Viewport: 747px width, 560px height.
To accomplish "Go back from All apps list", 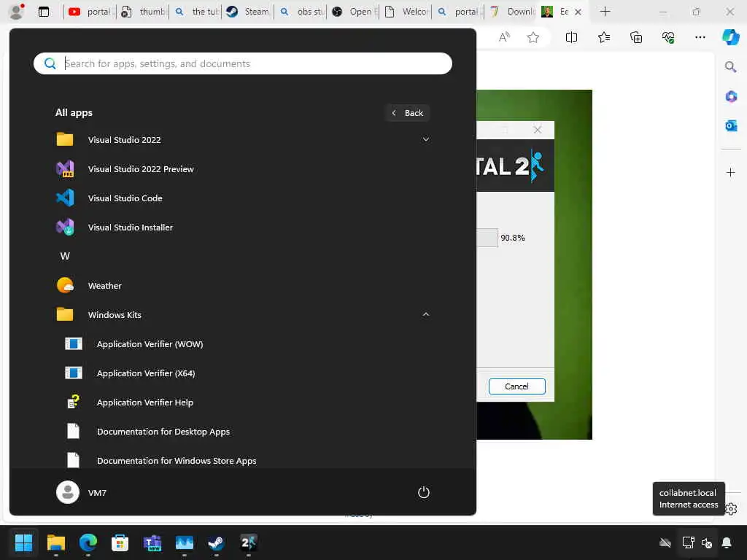I will click(407, 113).
